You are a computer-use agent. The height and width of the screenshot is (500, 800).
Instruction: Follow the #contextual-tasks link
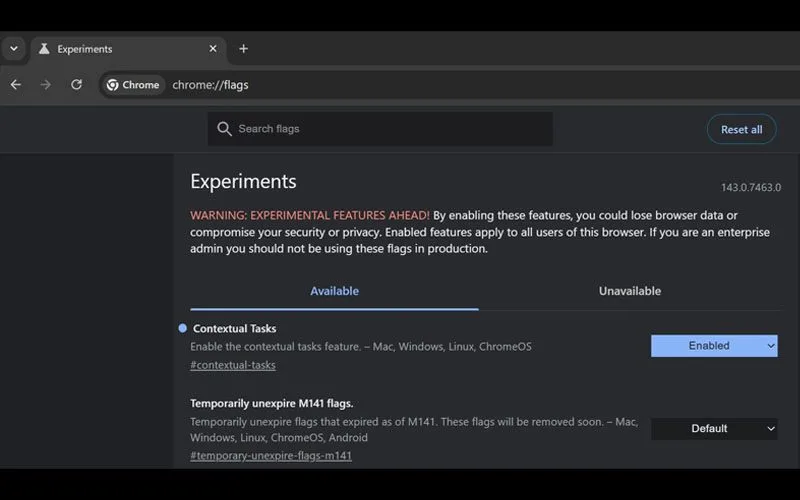pos(233,365)
